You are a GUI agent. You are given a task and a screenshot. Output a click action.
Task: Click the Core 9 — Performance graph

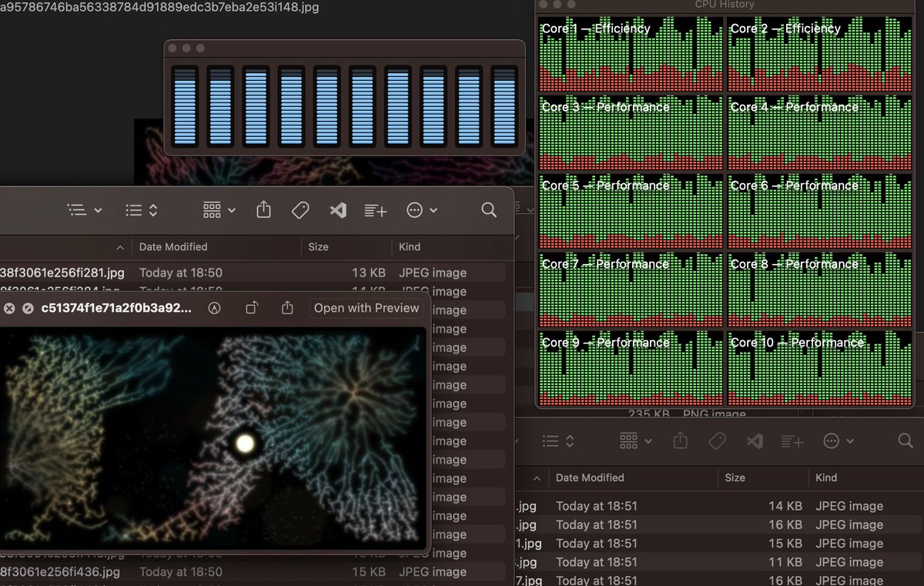(x=631, y=368)
